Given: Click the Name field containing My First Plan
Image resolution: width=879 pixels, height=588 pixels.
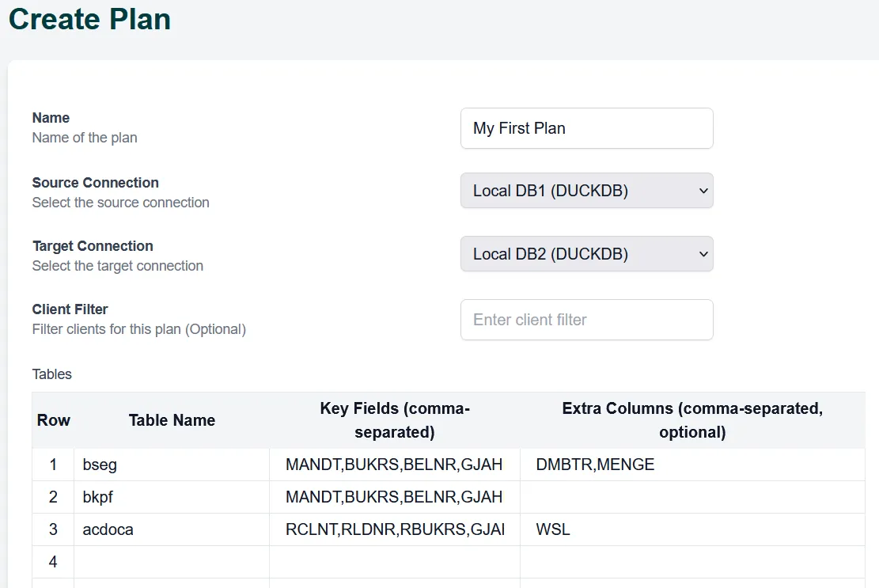Looking at the screenshot, I should click(x=586, y=128).
